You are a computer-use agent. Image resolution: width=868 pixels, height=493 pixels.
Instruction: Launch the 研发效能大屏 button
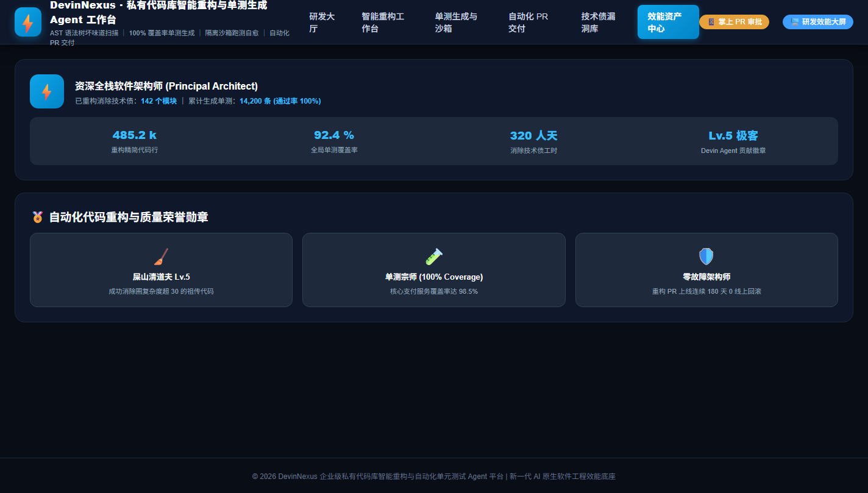[x=818, y=22]
